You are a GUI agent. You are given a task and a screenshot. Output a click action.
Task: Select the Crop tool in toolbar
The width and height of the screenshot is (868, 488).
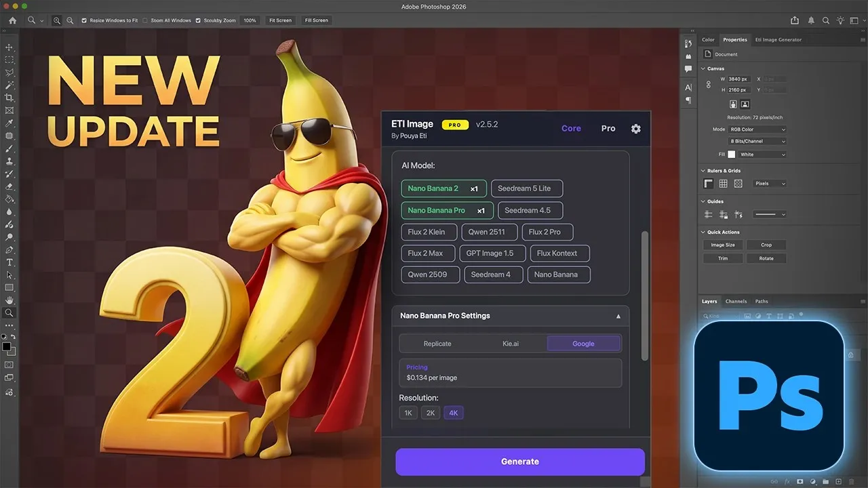(9, 98)
